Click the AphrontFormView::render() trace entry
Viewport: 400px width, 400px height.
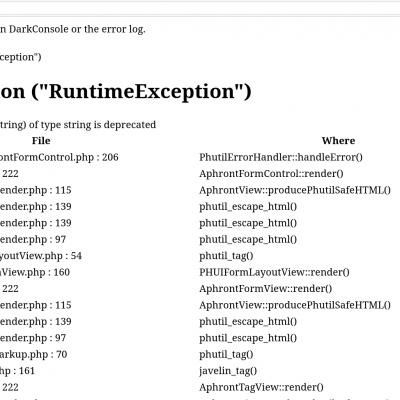[266, 289]
